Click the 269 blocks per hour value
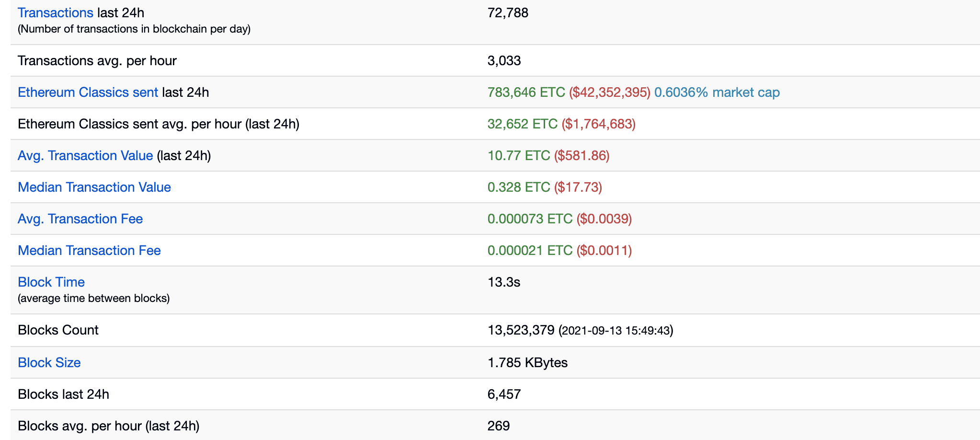 coord(499,426)
